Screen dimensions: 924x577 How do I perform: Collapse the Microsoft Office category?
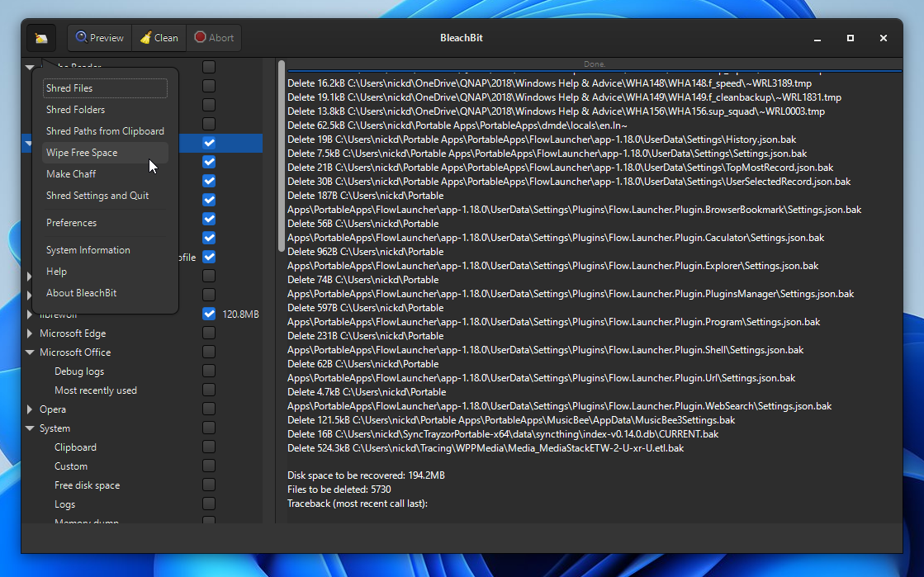coord(31,352)
